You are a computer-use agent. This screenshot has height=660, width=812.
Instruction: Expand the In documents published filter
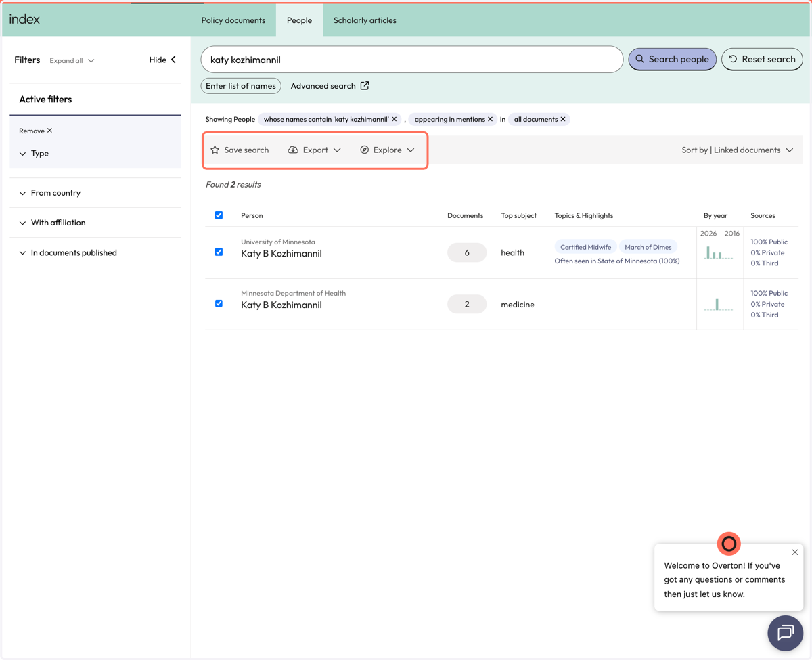68,252
